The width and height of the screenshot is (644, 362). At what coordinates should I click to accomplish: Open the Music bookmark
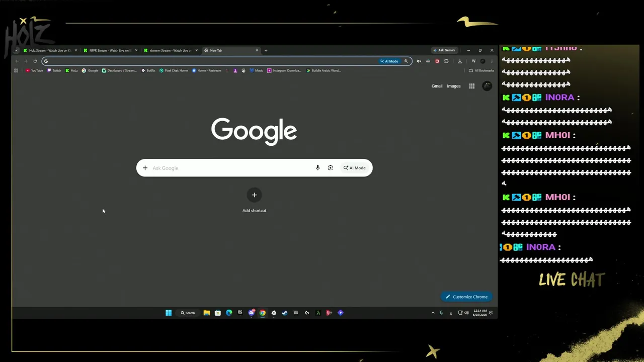257,70
